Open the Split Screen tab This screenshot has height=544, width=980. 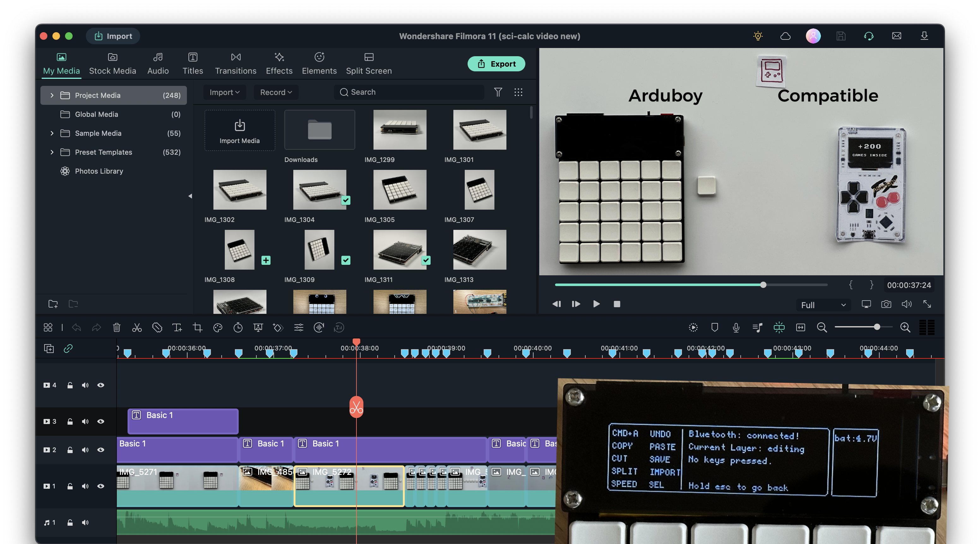click(369, 63)
